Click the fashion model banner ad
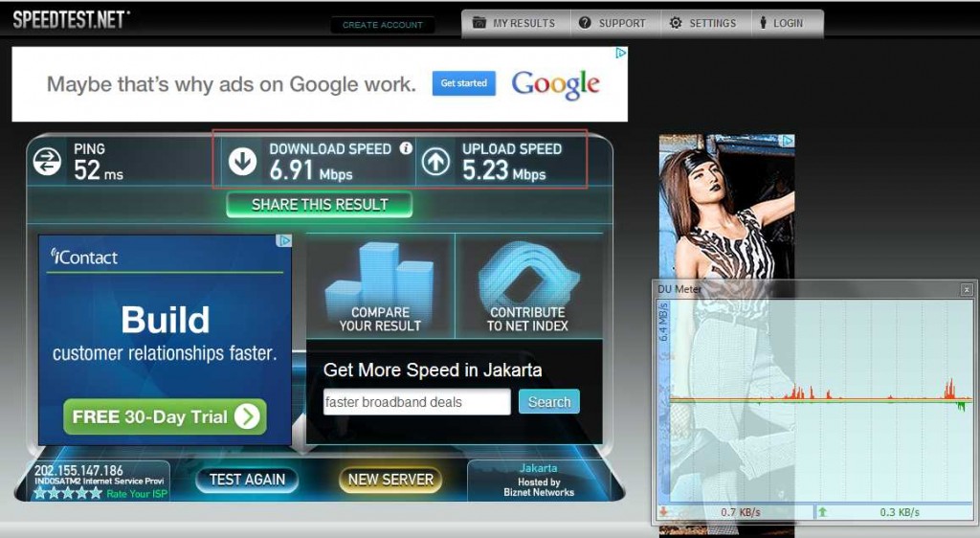 pyautogui.click(x=727, y=207)
